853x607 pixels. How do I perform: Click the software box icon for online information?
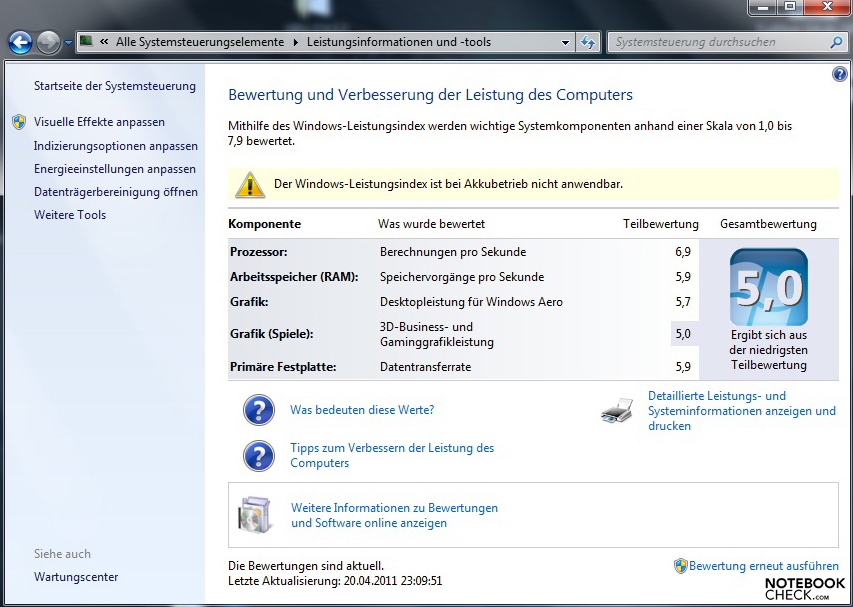(254, 514)
